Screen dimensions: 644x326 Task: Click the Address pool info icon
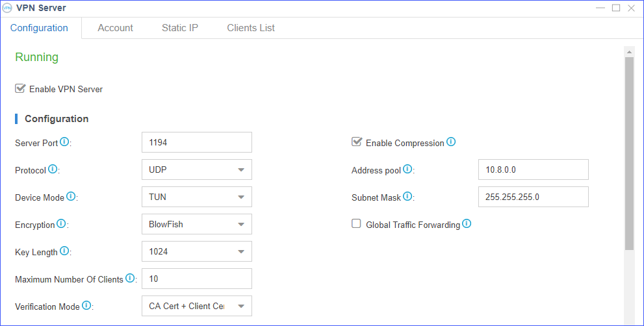point(407,169)
